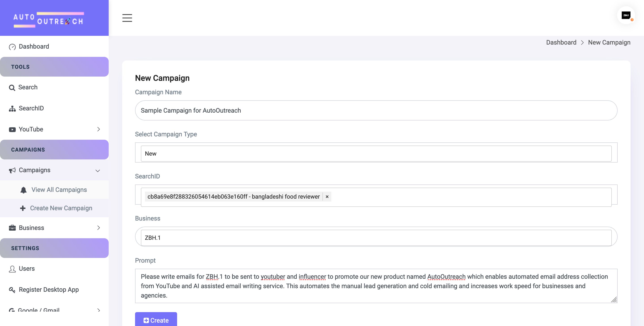Follow the Dashboard breadcrumb link
Viewport: 644px width, 326px height.
click(561, 42)
